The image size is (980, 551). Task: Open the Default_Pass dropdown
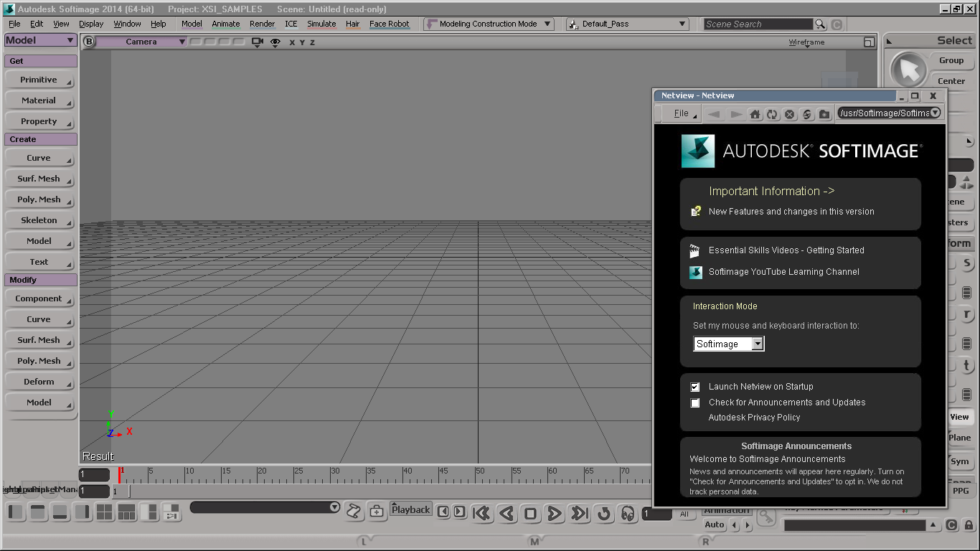pos(628,24)
